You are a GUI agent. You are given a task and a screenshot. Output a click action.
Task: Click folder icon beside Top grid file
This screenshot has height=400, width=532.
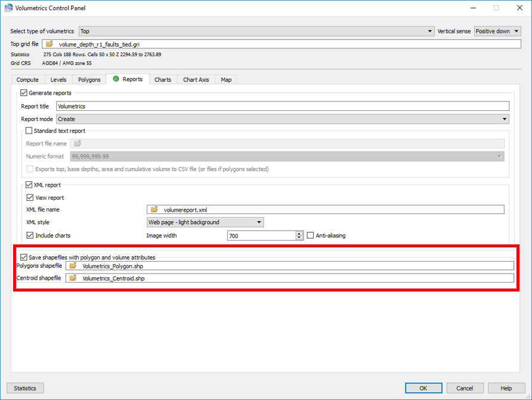click(x=50, y=44)
